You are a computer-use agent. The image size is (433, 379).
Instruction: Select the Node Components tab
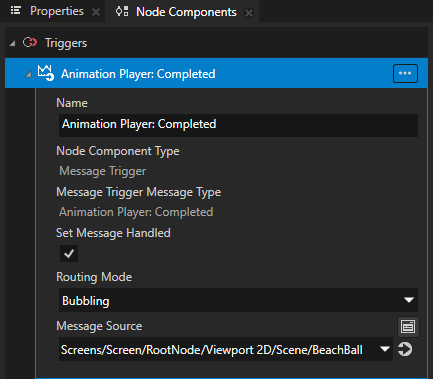(x=186, y=12)
